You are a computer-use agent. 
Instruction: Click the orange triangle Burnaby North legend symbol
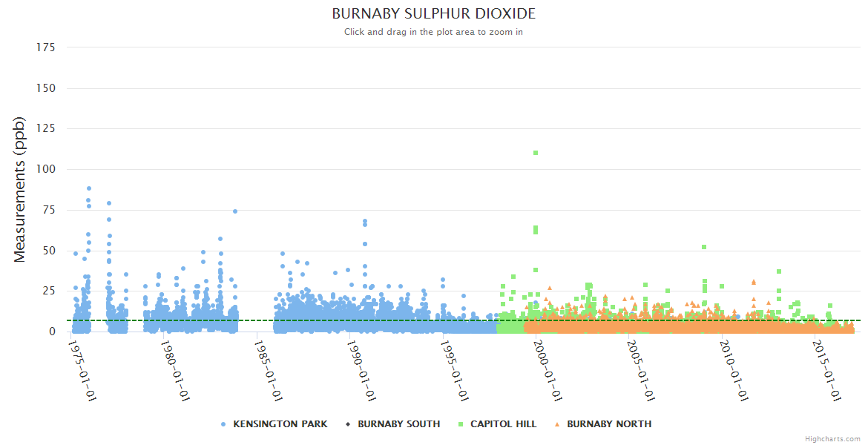[x=557, y=424]
